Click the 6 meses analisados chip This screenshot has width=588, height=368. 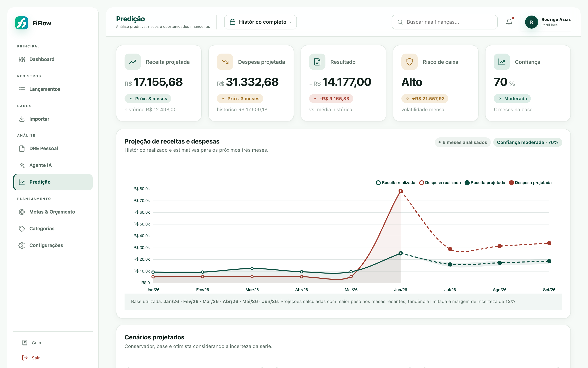463,142
